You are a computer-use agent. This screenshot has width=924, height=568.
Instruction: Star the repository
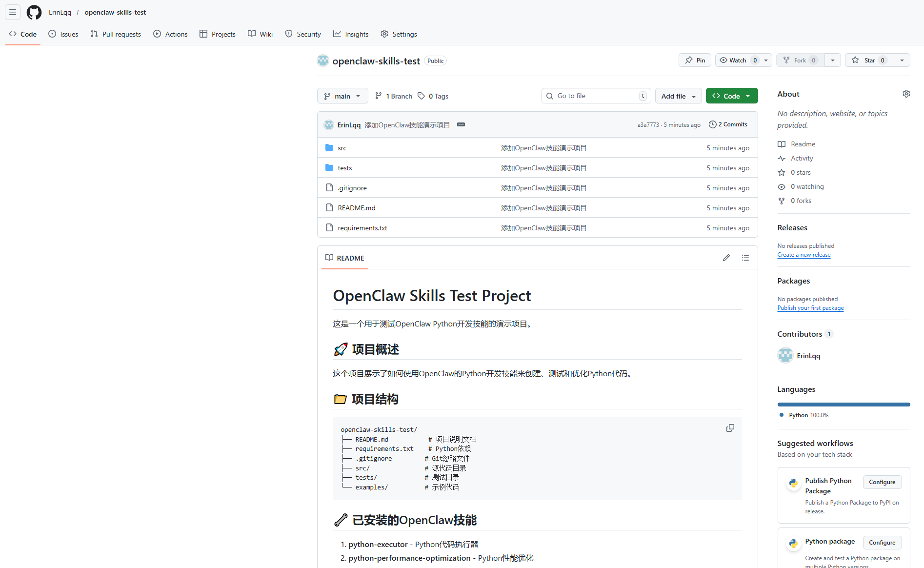[869, 60]
